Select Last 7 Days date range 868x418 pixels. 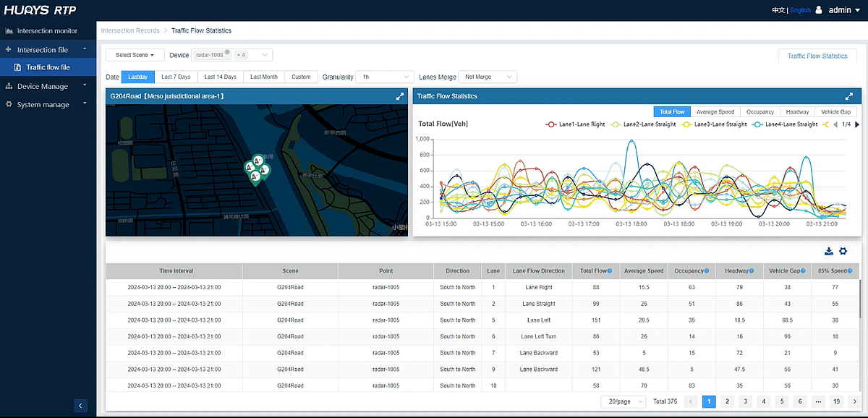pyautogui.click(x=176, y=77)
